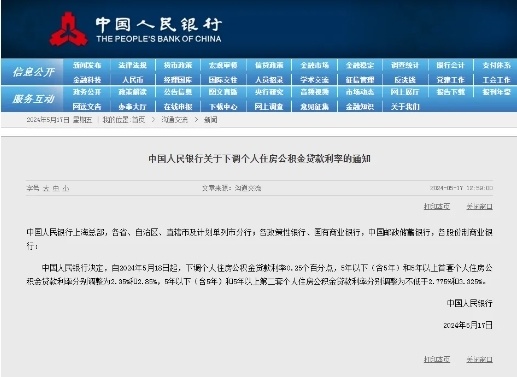Image resolution: width=517 pixels, height=377 pixels.
Task: Open 学术交流 navigation entry
Action: (314, 80)
